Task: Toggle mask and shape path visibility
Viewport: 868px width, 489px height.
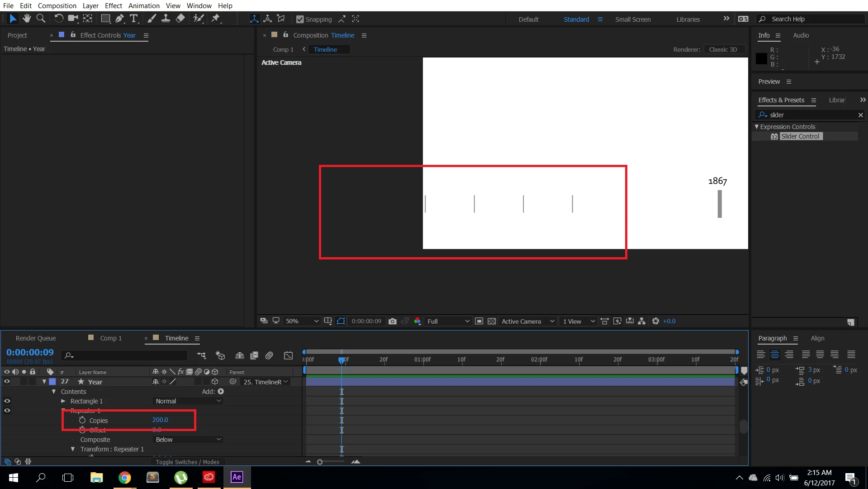Action: click(341, 321)
